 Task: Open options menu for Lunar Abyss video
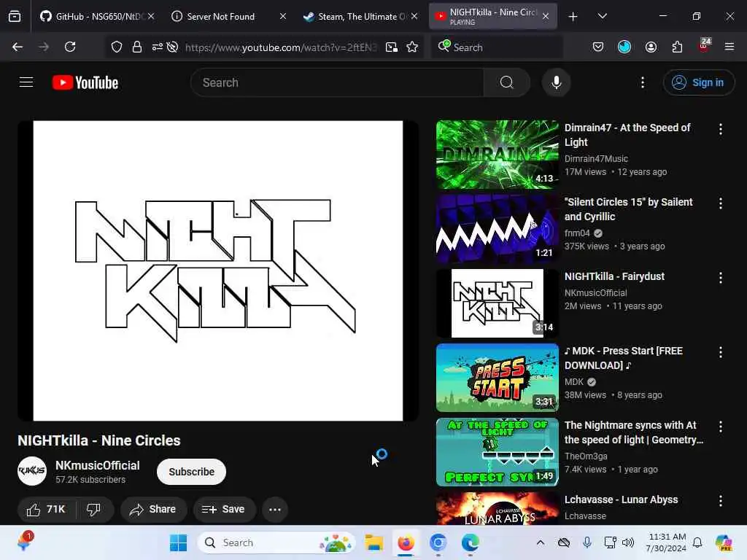720,501
